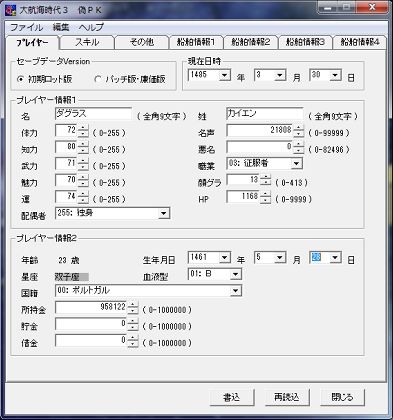Click the 書込 button
Screen dimensions: 393x420
coord(231,397)
